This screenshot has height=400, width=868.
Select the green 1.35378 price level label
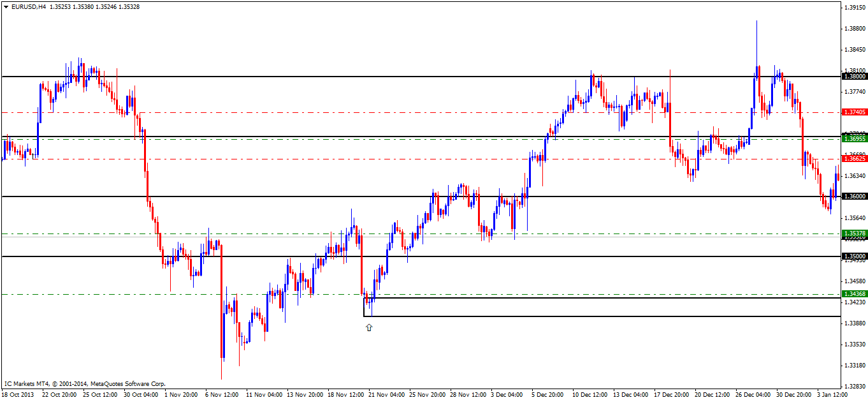[855, 233]
